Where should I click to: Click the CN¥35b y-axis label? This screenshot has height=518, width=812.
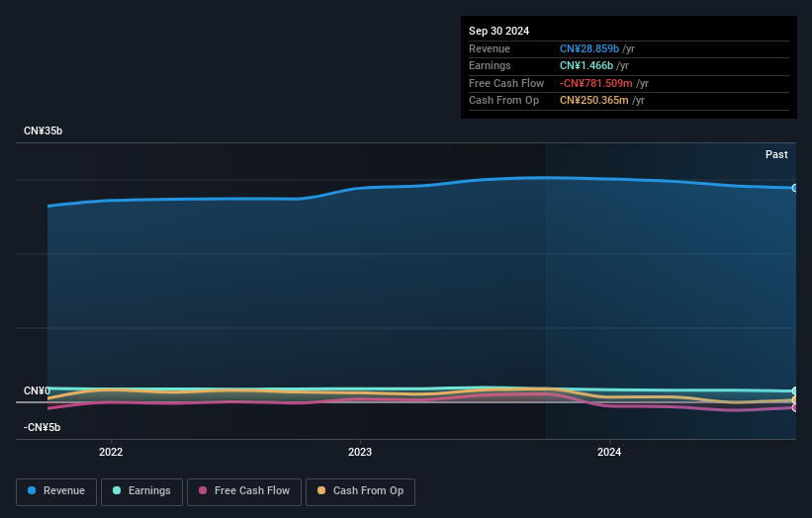coord(43,130)
